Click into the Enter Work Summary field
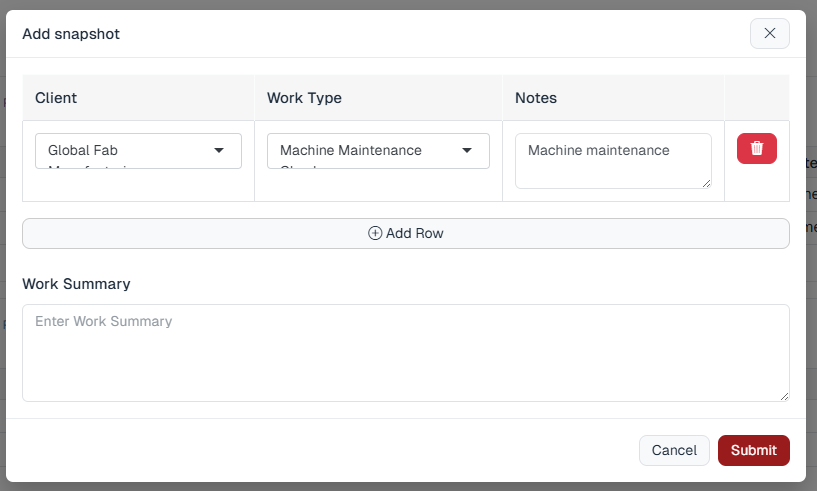The height and width of the screenshot is (491, 817). click(x=405, y=352)
